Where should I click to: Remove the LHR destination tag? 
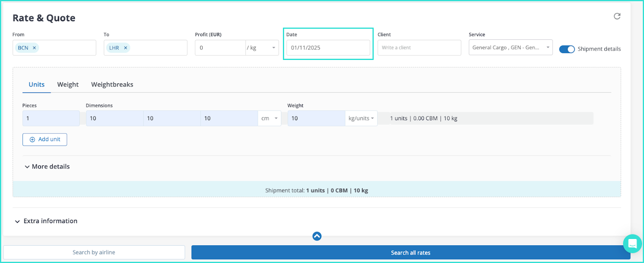point(126,48)
